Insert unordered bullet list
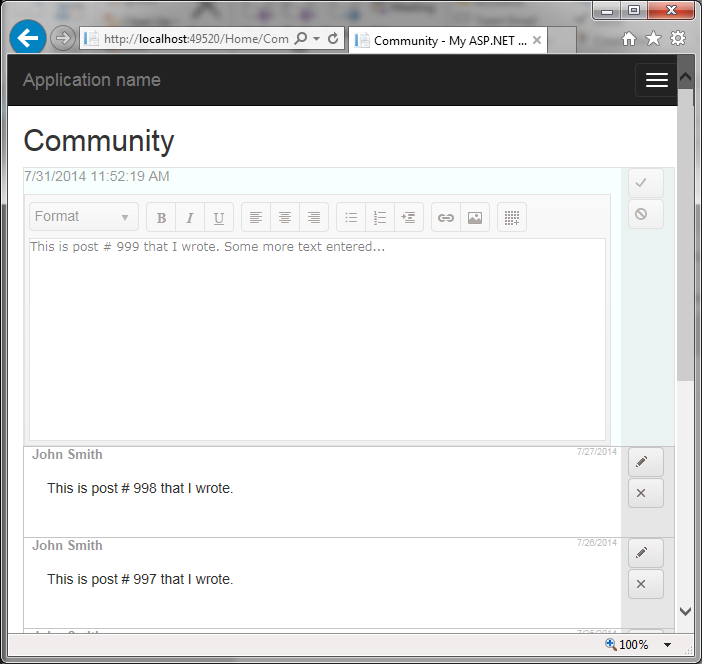Image resolution: width=703 pixels, height=664 pixels. (x=351, y=217)
